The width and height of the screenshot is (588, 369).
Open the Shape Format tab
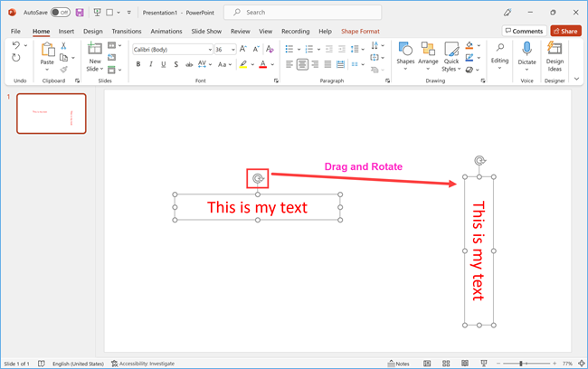point(360,31)
